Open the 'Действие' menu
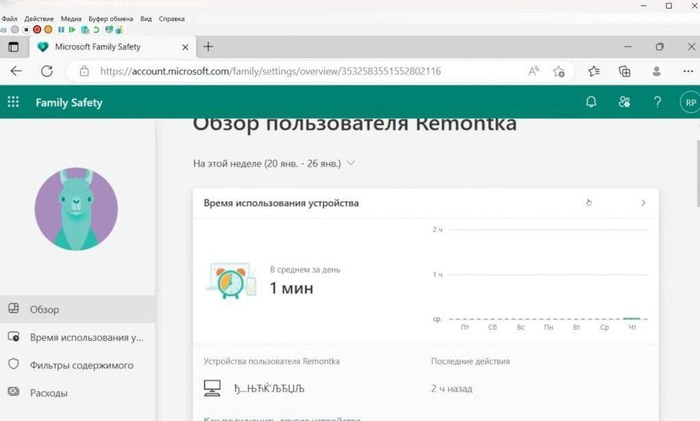Image resolution: width=700 pixels, height=421 pixels. tap(38, 19)
